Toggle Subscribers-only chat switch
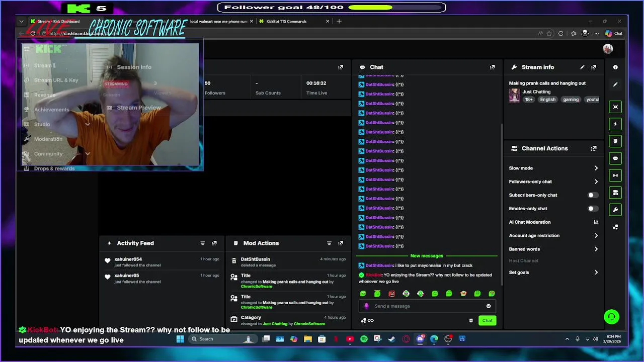 (593, 195)
